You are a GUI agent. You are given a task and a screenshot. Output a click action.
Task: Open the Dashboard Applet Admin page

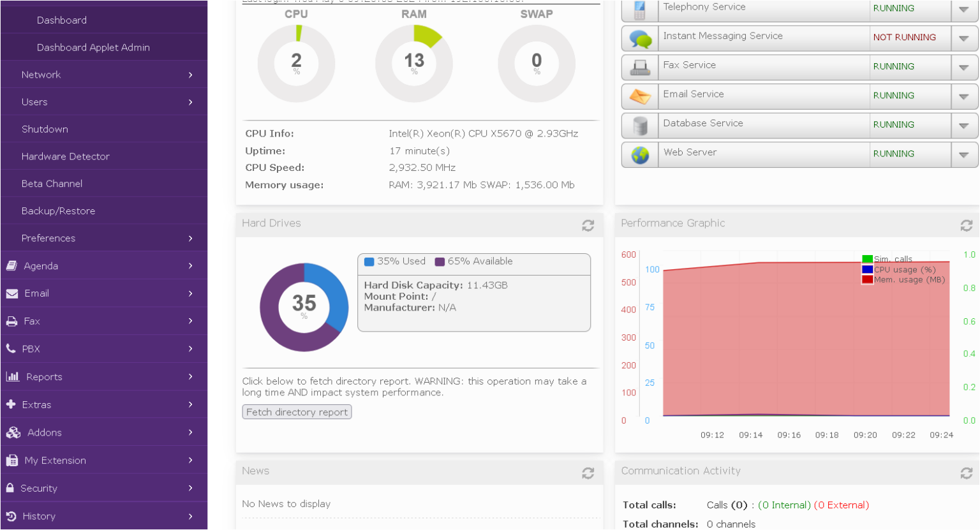(93, 47)
